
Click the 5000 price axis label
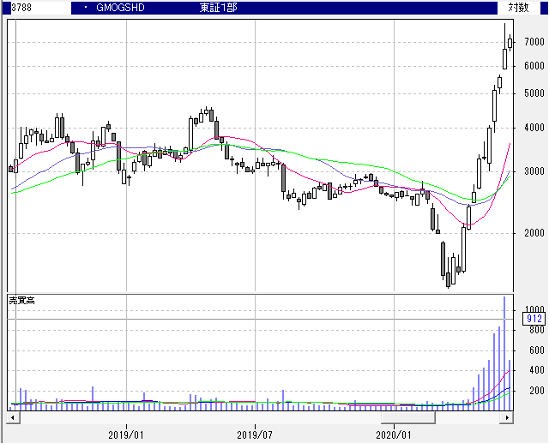(534, 93)
